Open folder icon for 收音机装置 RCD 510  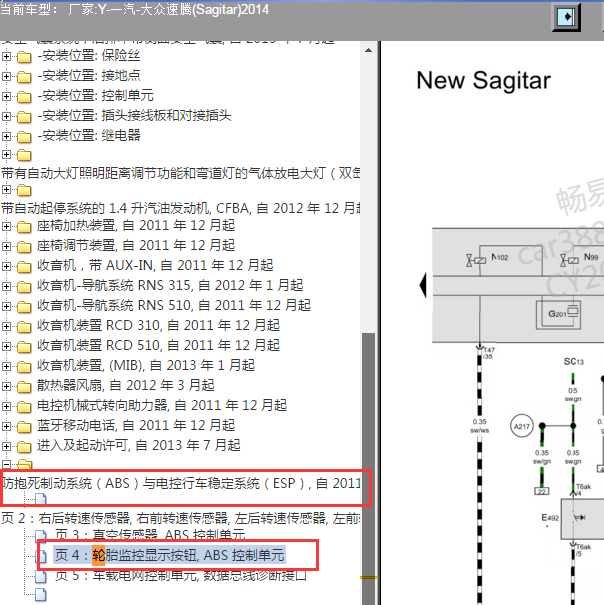click(24, 347)
